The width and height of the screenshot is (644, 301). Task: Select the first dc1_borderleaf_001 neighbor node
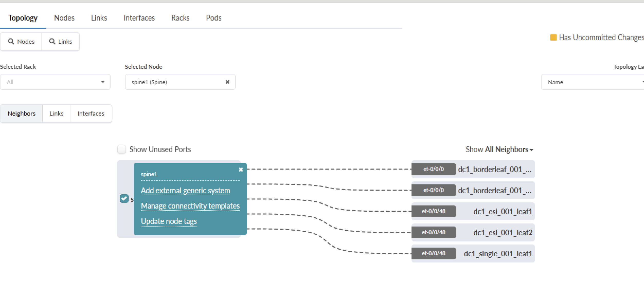coord(495,170)
